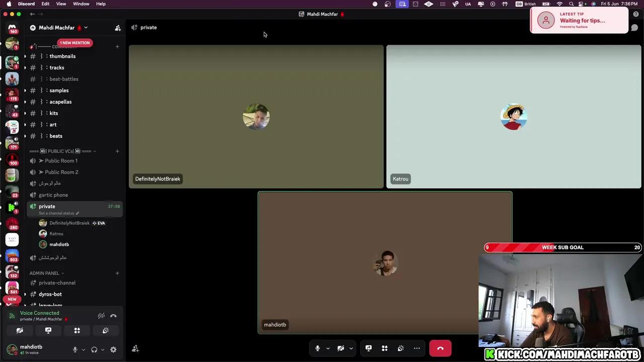Toggle camera in the call control bar
644x362 pixels.
(341, 348)
